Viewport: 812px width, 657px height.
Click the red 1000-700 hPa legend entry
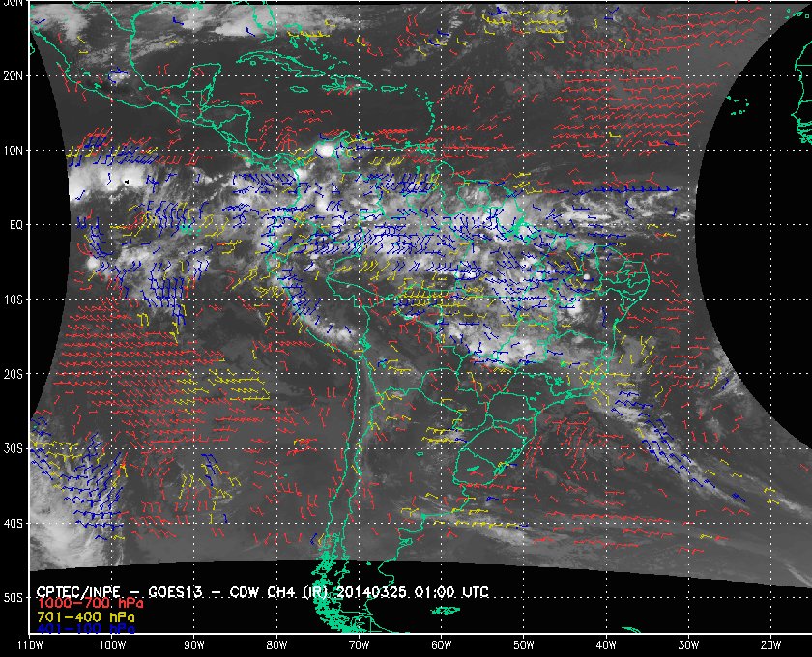90,604
